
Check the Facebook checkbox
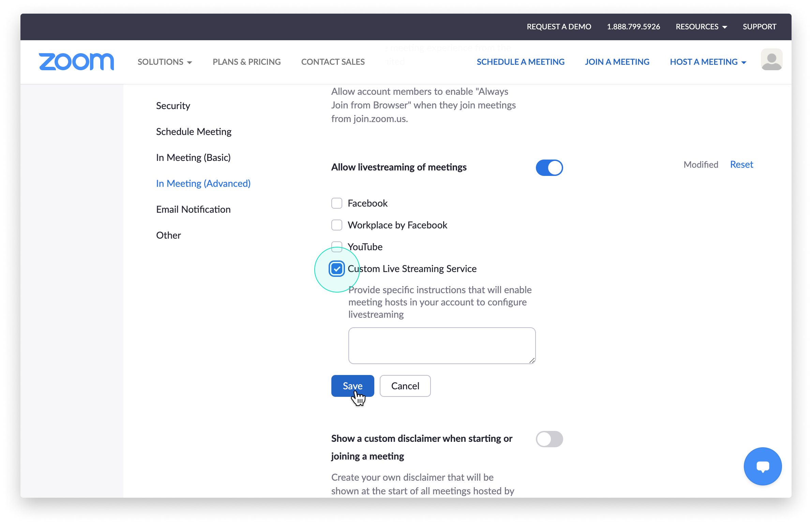pos(337,203)
